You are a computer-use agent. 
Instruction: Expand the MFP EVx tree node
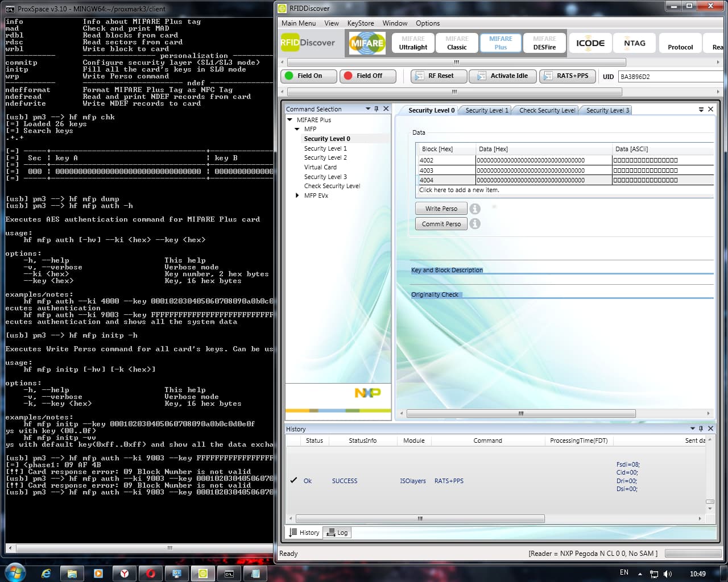297,196
